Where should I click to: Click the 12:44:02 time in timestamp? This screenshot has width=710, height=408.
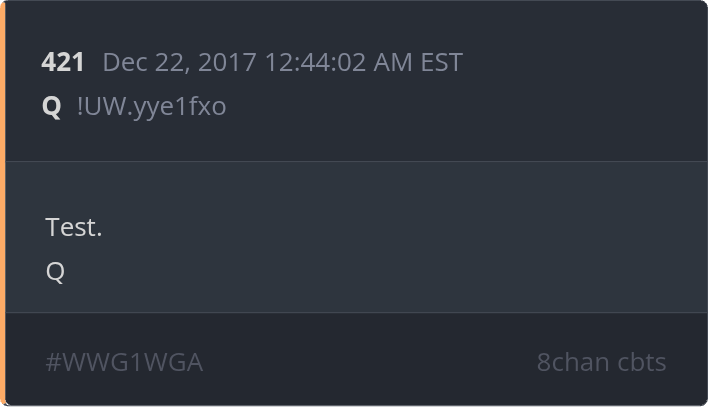[x=315, y=62]
